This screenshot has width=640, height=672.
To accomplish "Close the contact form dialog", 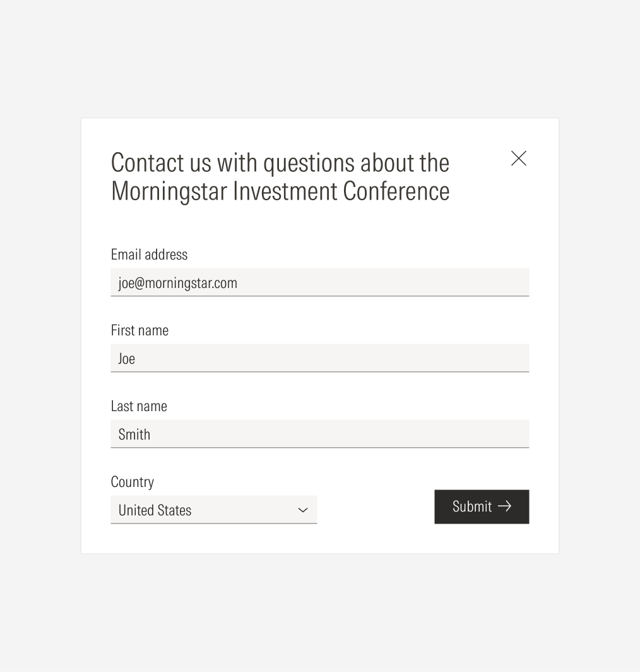I will pyautogui.click(x=518, y=158).
